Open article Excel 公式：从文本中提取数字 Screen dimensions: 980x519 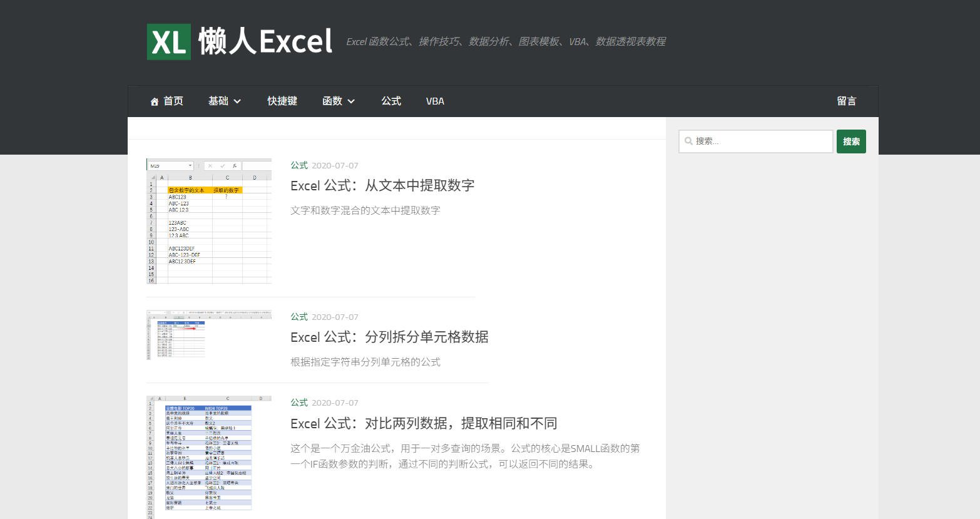tap(382, 185)
